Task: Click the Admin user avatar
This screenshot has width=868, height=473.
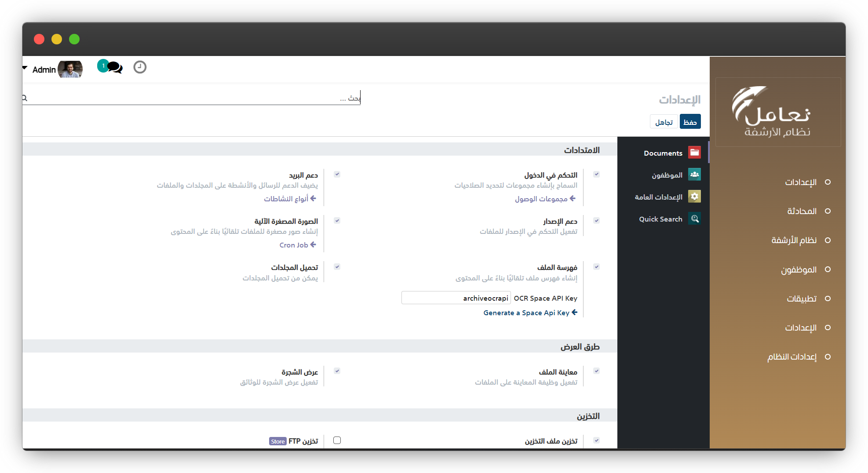Action: pyautogui.click(x=70, y=69)
